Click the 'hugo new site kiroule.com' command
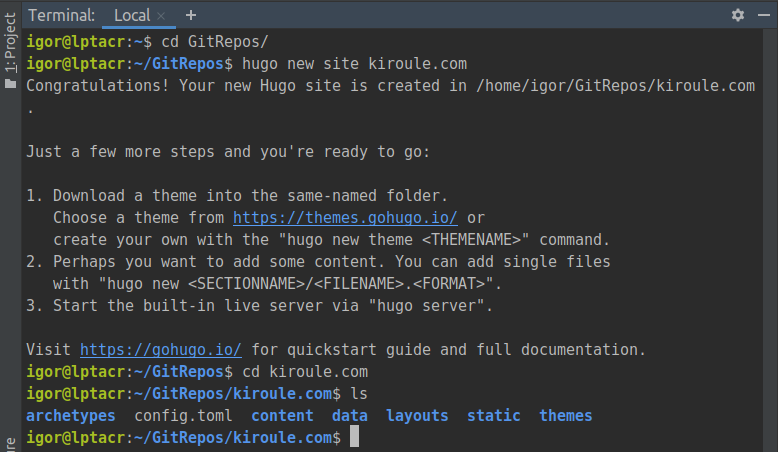This screenshot has width=778, height=452. coord(354,64)
